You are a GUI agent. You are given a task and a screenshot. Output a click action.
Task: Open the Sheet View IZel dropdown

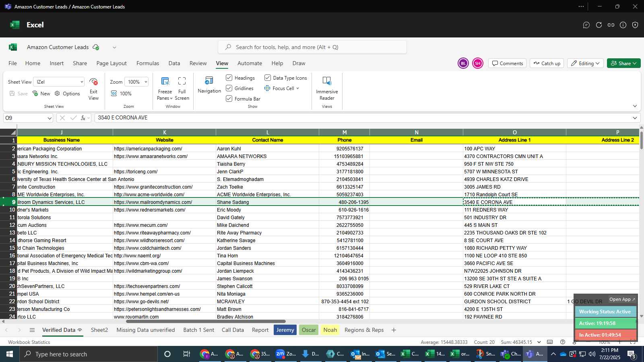coord(59,82)
